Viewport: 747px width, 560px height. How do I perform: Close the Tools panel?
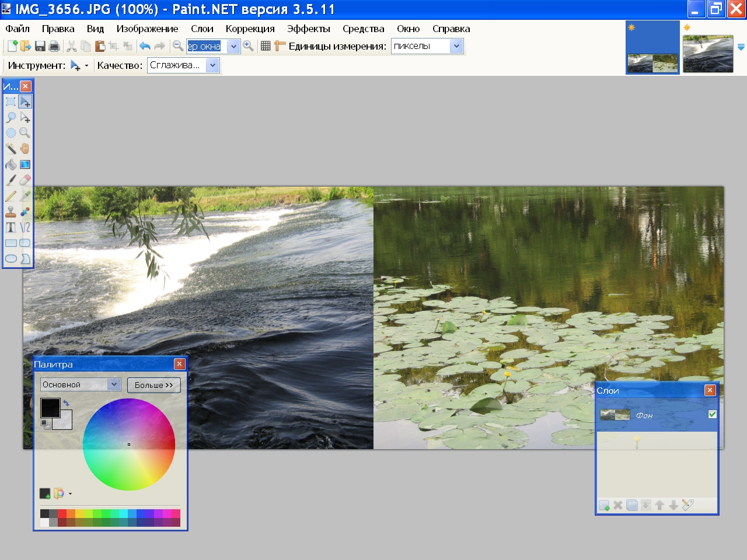click(25, 86)
